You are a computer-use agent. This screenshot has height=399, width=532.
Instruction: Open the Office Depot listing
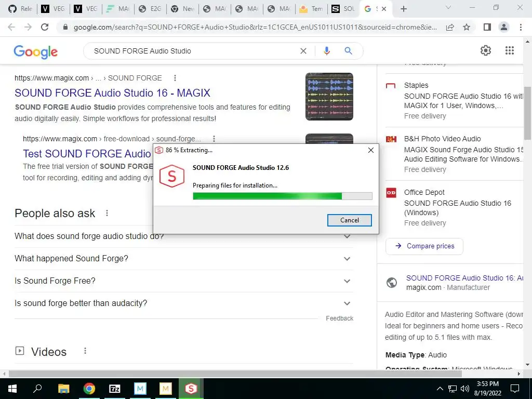(455, 207)
